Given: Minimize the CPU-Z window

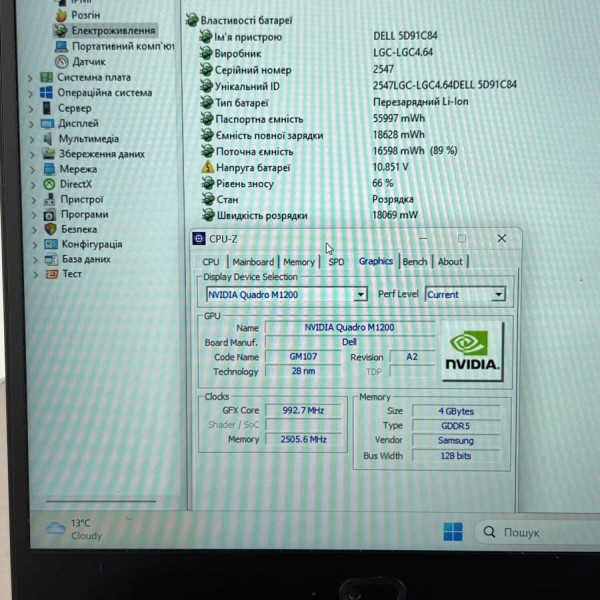Looking at the screenshot, I should (x=423, y=238).
